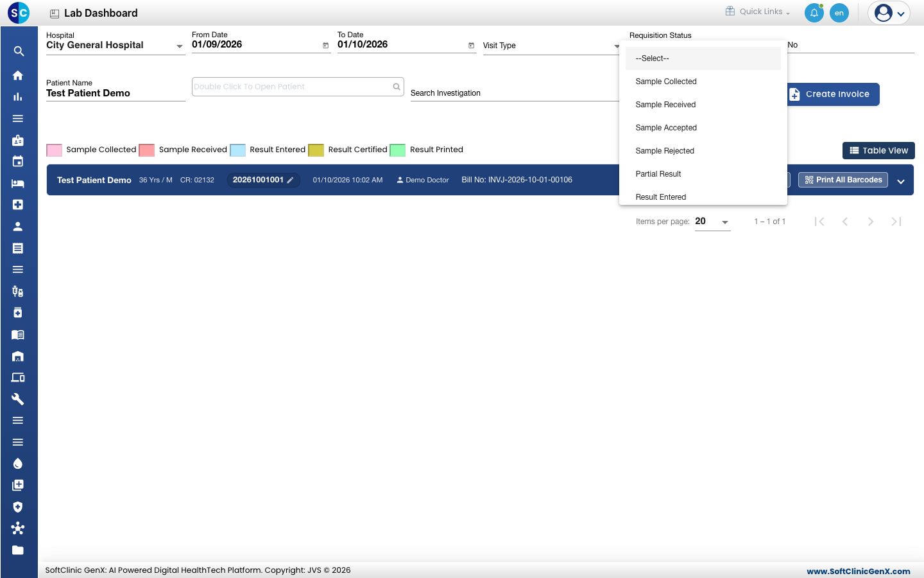Open From Date calendar picker
This screenshot has width=924, height=578.
pos(325,45)
